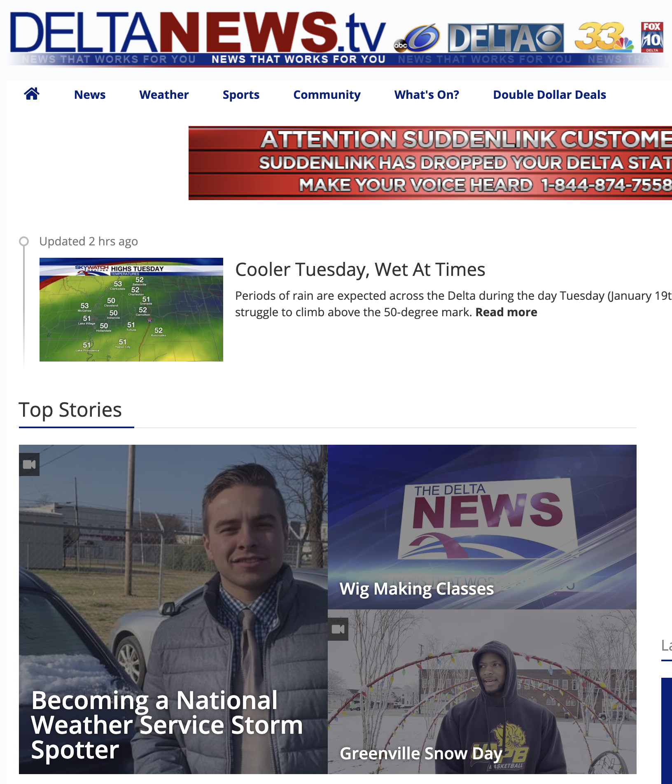Click the weather story summary text
The height and width of the screenshot is (784, 672).
point(453,304)
